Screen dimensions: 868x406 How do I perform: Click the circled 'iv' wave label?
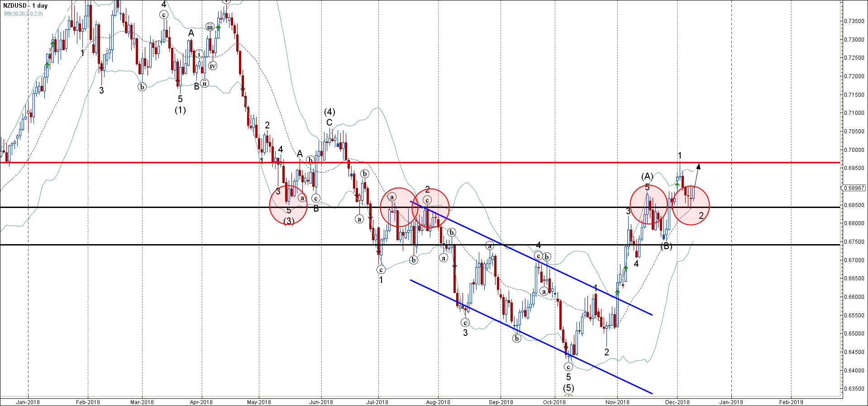pyautogui.click(x=212, y=66)
